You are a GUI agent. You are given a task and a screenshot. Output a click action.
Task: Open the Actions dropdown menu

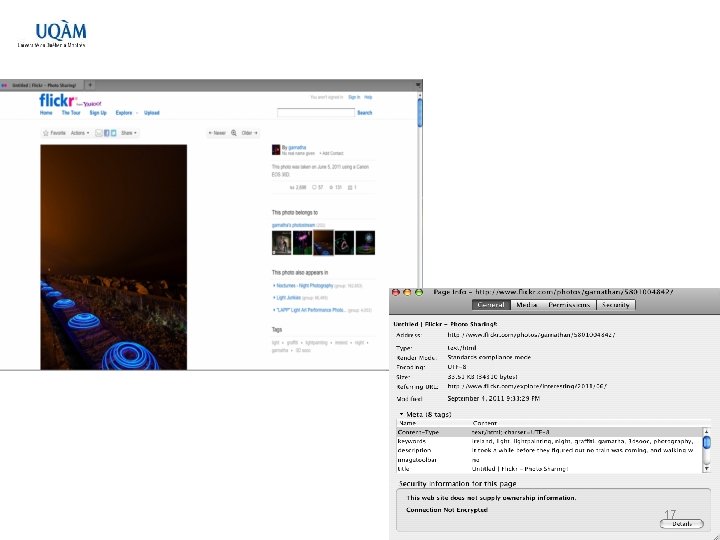click(79, 133)
